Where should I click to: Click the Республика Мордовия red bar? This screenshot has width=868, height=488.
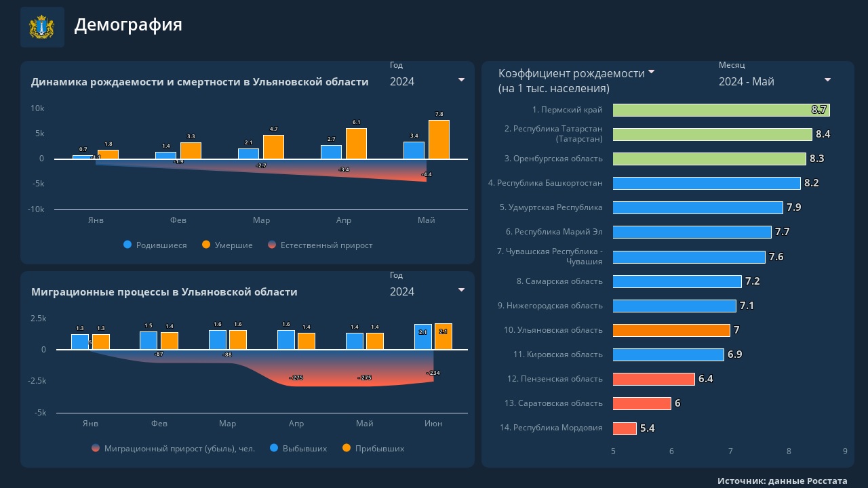point(625,428)
